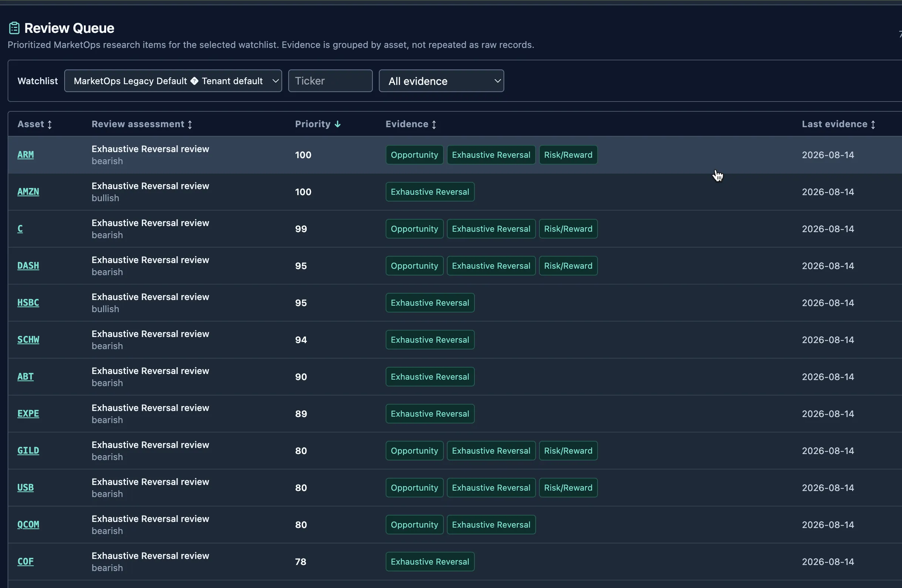Click EXPE row Exhaustive Reversal tag

coord(430,414)
